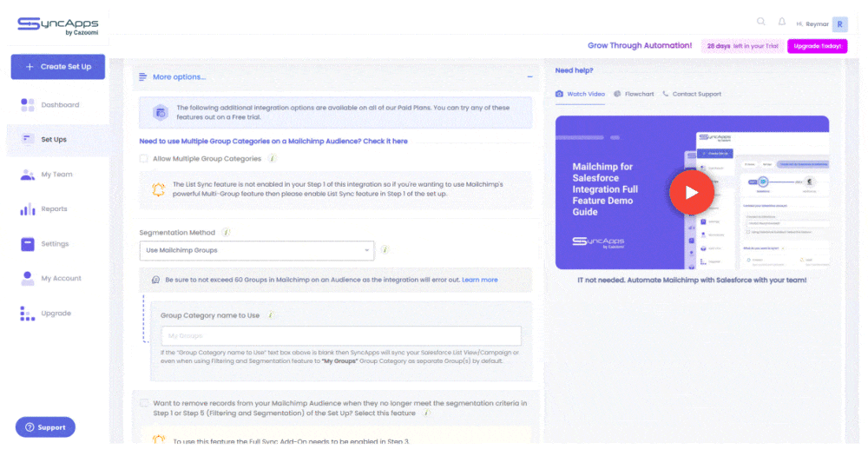Click info icon beside Allow Multiple Group Categories
868x456 pixels.
273,158
